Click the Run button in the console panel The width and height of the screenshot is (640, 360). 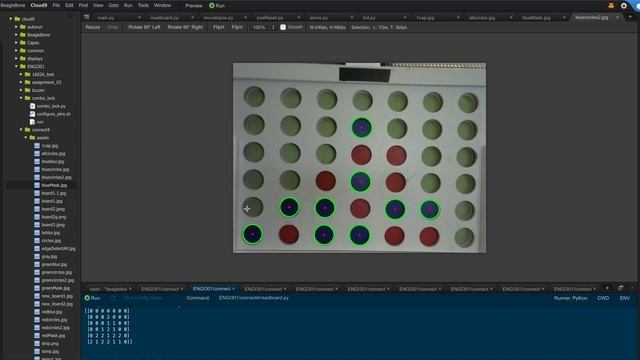[92, 298]
